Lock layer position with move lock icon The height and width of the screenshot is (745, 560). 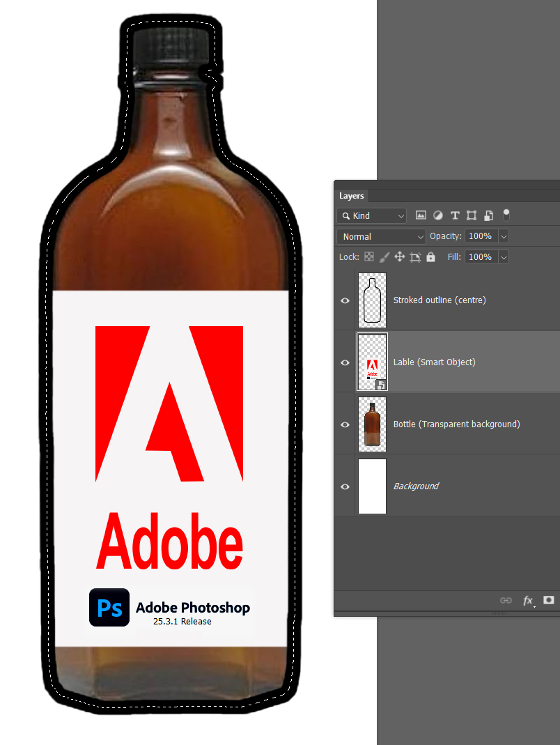399,256
